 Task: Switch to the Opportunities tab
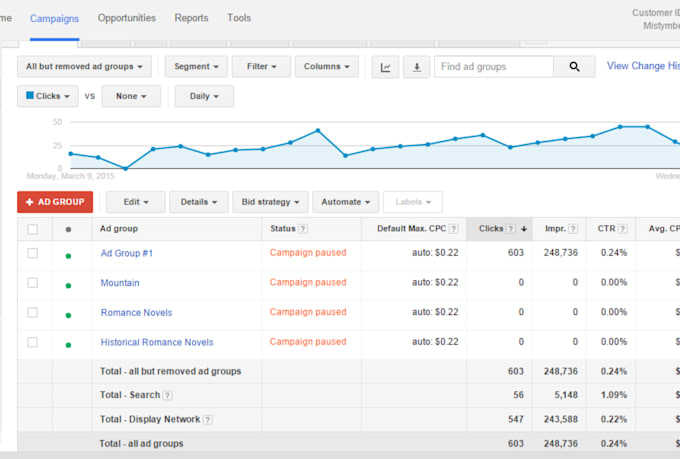pyautogui.click(x=127, y=18)
